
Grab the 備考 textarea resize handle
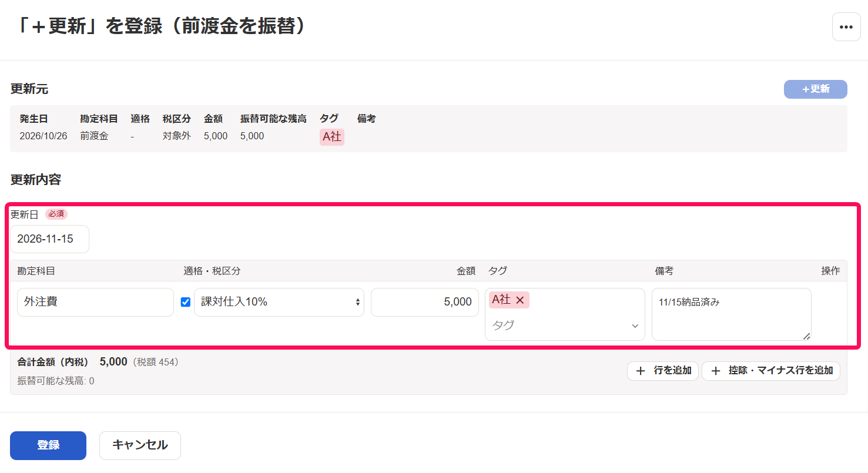[x=807, y=336]
